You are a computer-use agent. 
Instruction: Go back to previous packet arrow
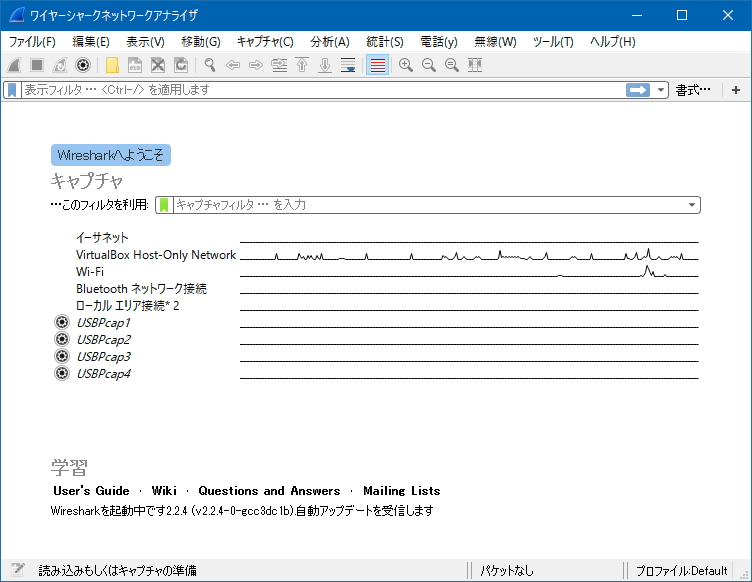pos(233,65)
